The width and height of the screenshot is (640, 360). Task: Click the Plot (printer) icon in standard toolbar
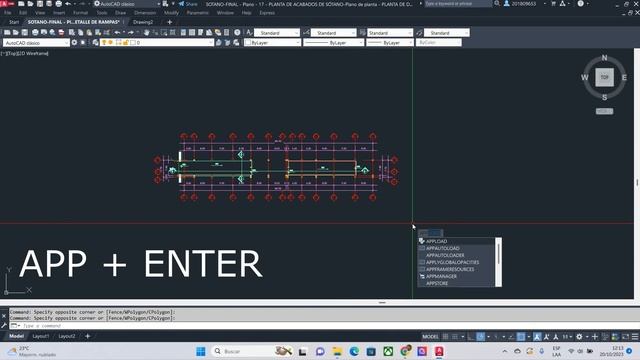coord(36,32)
